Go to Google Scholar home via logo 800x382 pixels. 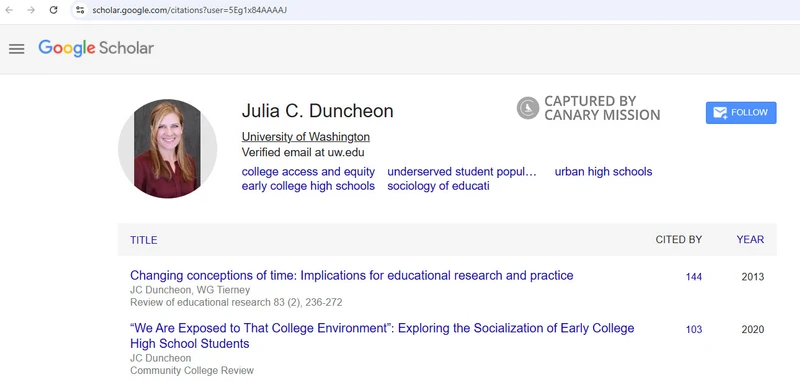96,48
